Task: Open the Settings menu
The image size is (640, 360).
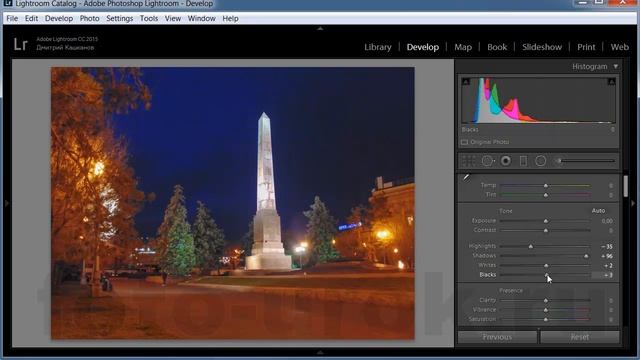Action: [x=120, y=18]
